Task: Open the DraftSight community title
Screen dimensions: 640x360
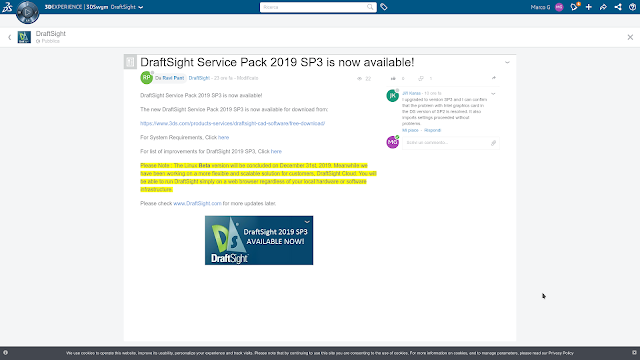Action: (51, 33)
